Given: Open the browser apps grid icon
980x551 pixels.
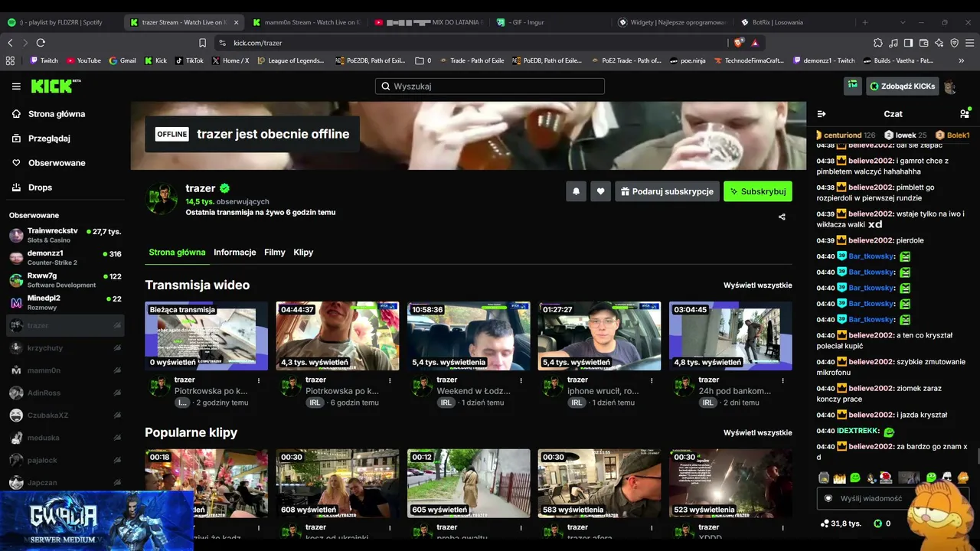Looking at the screenshot, I should [10, 60].
